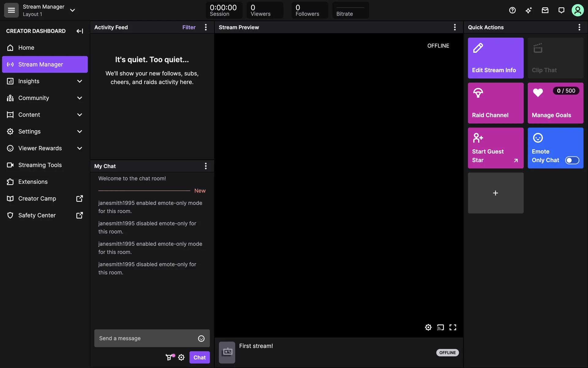588x368 pixels.
Task: Open the Quick Actions options menu
Action: tap(579, 27)
